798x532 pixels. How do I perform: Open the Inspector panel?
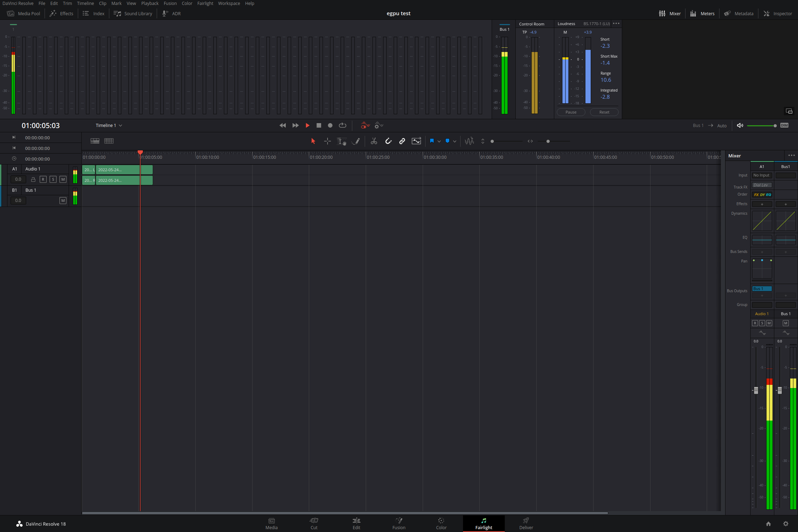coord(778,13)
